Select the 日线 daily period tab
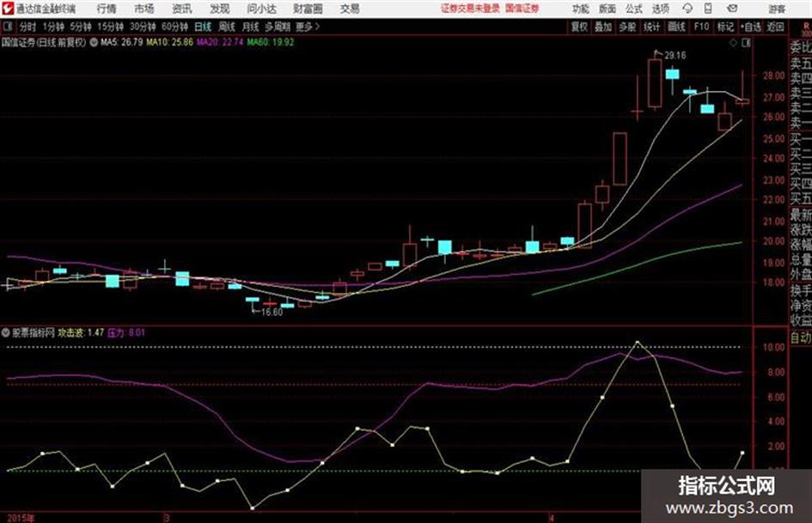Image resolution: width=812 pixels, height=523 pixels. [203, 27]
